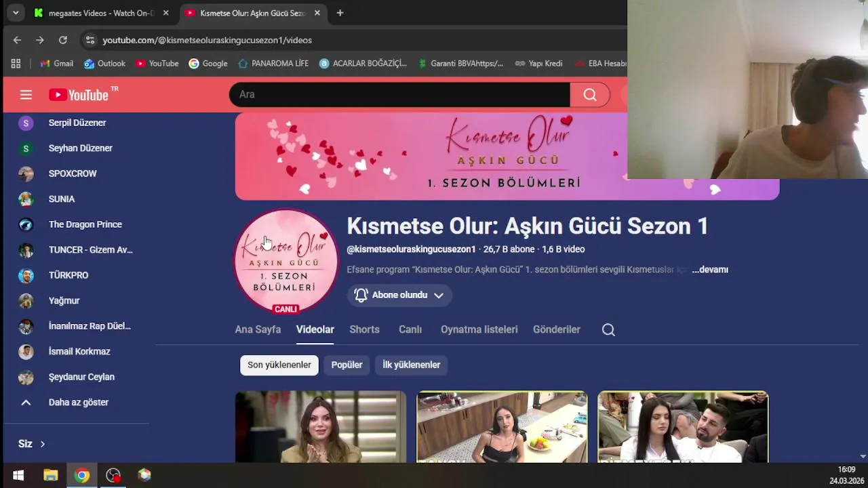This screenshot has height=488, width=868.
Task: Open File Explorer from taskbar
Action: [50, 475]
